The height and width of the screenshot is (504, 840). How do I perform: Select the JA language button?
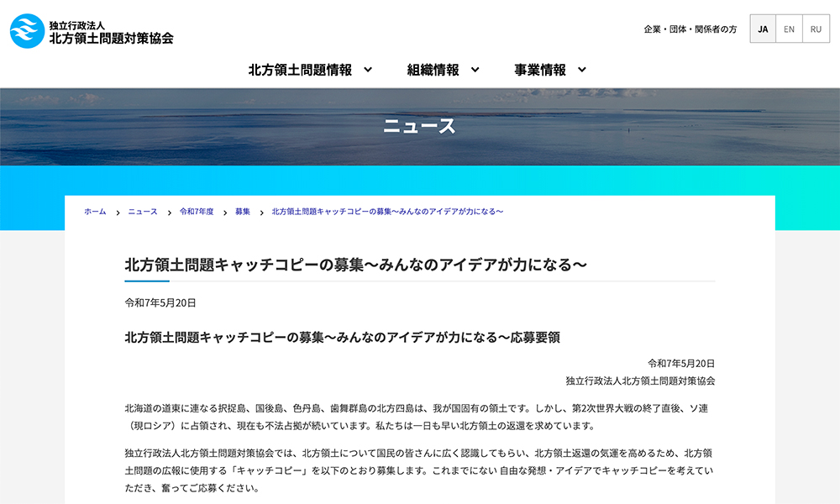pos(763,29)
